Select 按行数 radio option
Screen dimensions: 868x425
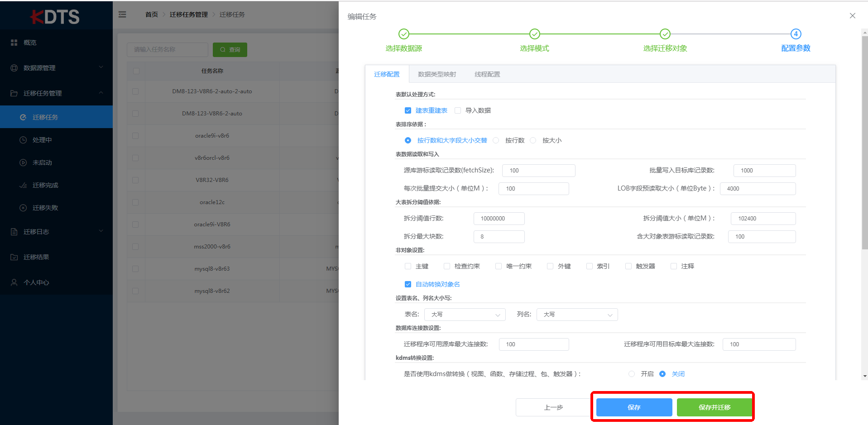point(496,140)
